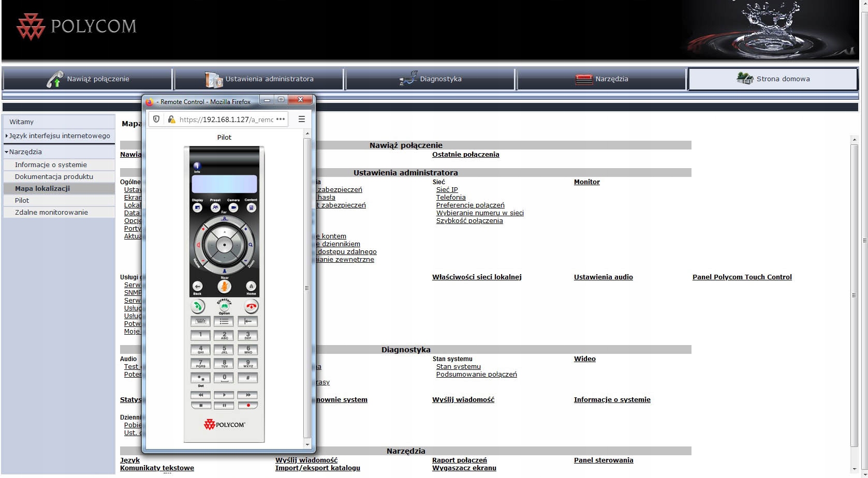
Task: Click the stop button on the remote
Action: point(200,406)
